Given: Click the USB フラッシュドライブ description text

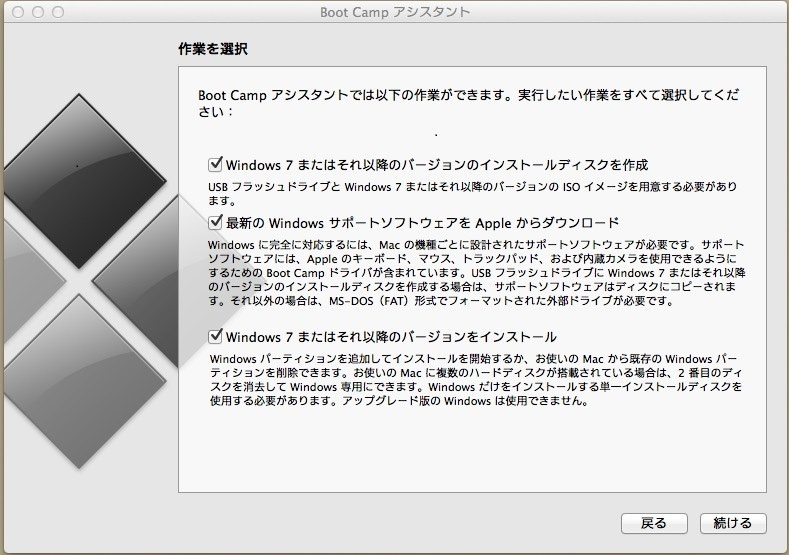Looking at the screenshot, I should [x=472, y=194].
